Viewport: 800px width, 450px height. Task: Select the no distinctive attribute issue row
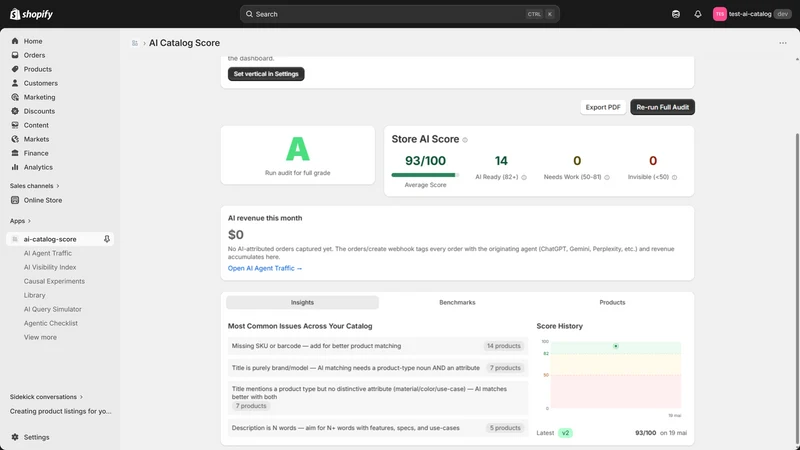click(x=378, y=397)
